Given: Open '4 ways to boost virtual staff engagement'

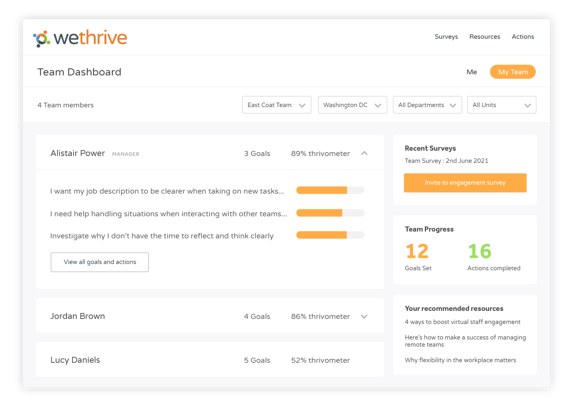Looking at the screenshot, I should point(462,322).
